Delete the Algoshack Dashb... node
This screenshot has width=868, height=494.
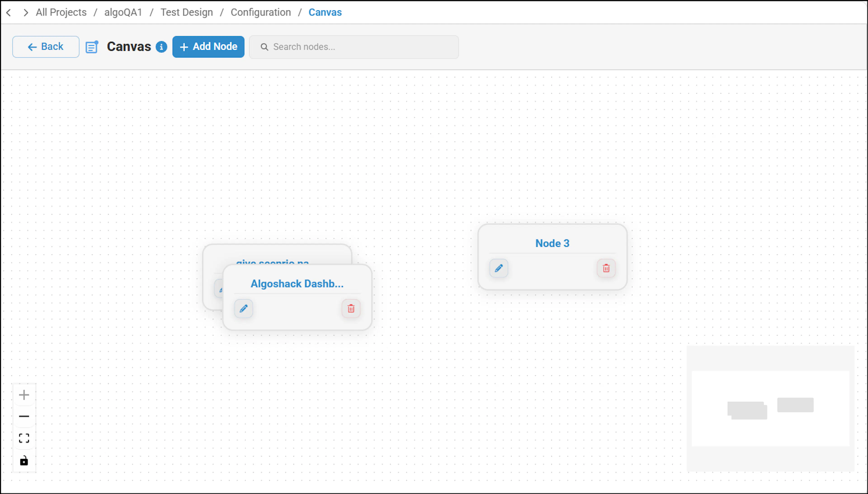click(x=351, y=309)
